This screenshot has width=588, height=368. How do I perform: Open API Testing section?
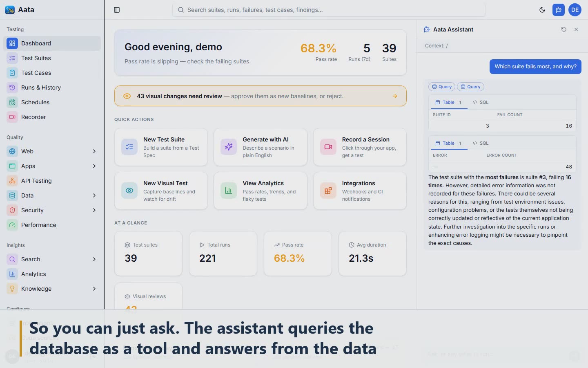[x=52, y=181]
